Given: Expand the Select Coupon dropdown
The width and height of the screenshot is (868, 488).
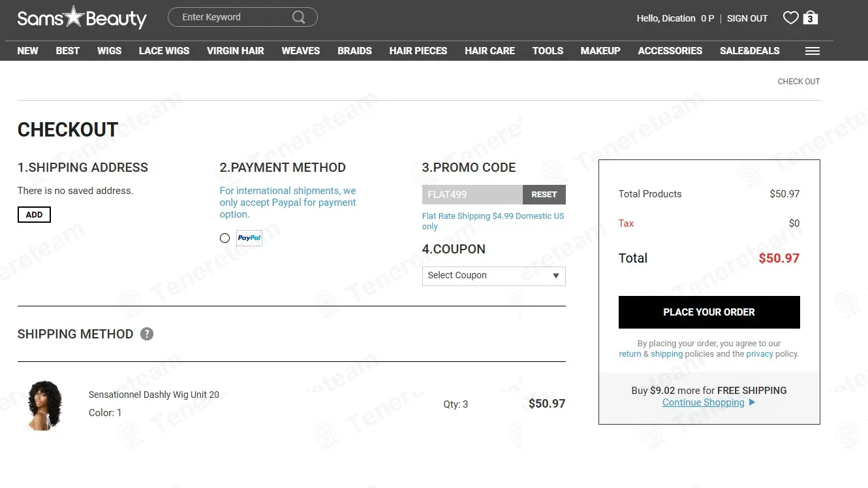Looking at the screenshot, I should (x=493, y=276).
